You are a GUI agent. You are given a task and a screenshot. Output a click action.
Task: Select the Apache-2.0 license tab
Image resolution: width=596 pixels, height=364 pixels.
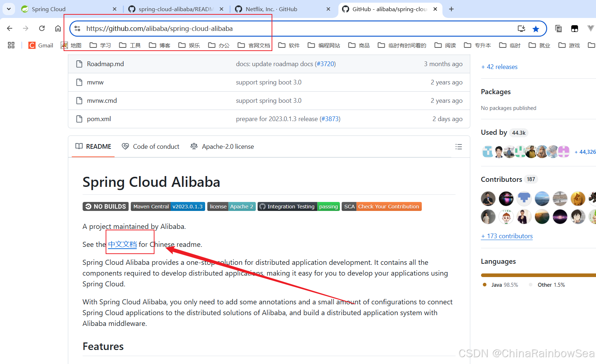pyautogui.click(x=222, y=146)
